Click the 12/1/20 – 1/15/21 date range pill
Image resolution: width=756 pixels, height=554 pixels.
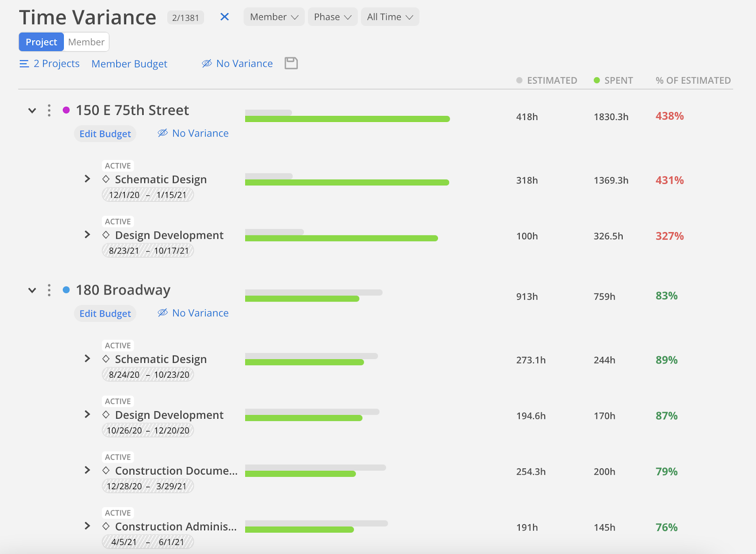pyautogui.click(x=148, y=195)
